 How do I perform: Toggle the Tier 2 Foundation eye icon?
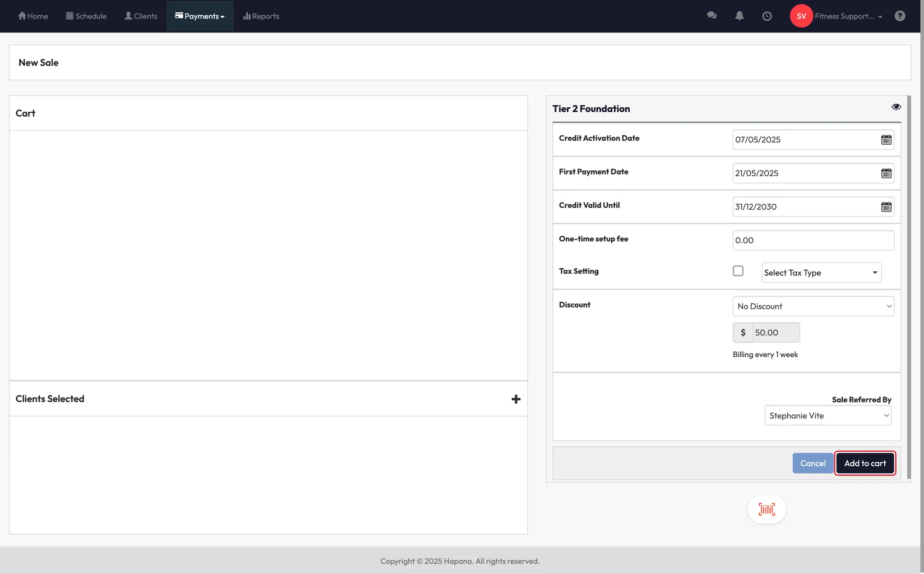point(896,107)
